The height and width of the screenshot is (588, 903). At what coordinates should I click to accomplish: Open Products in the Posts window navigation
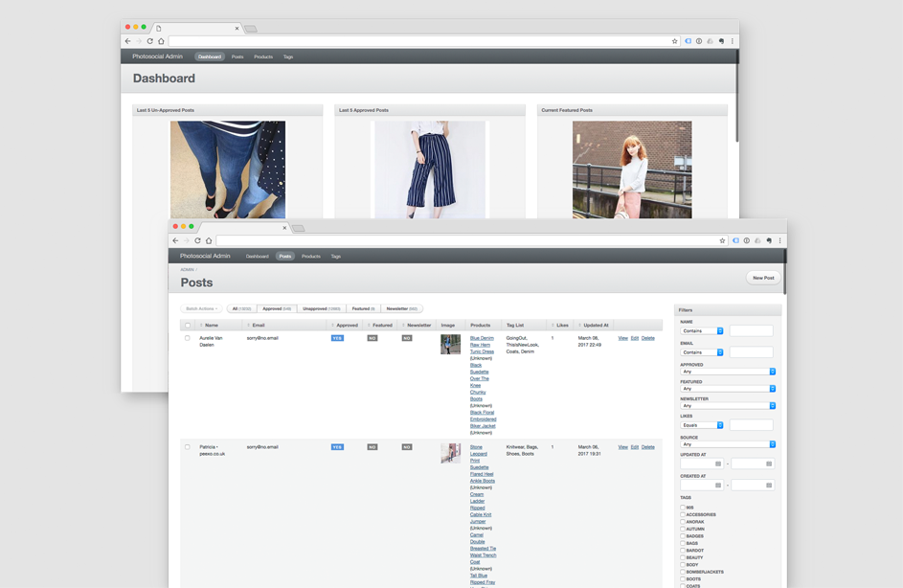[x=311, y=257]
